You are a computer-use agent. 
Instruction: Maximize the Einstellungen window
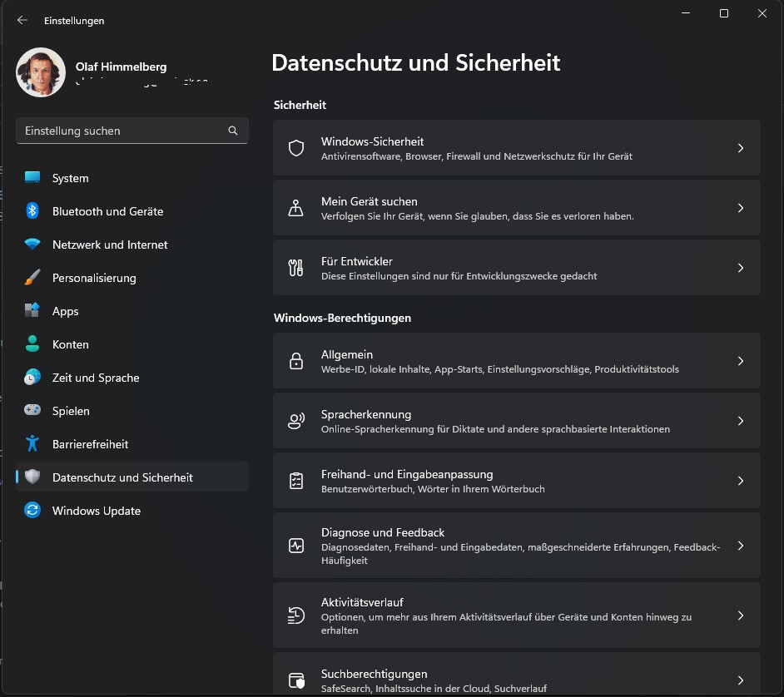tap(723, 13)
